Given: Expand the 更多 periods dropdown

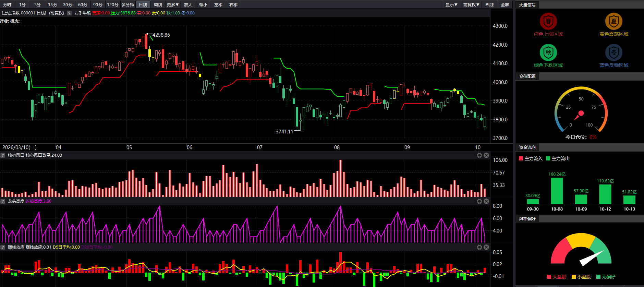Looking at the screenshot, I should pyautogui.click(x=173, y=4).
